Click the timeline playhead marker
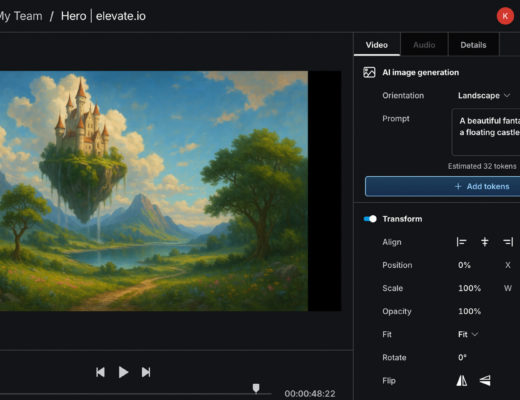Image resolution: width=520 pixels, height=400 pixels. [x=256, y=388]
